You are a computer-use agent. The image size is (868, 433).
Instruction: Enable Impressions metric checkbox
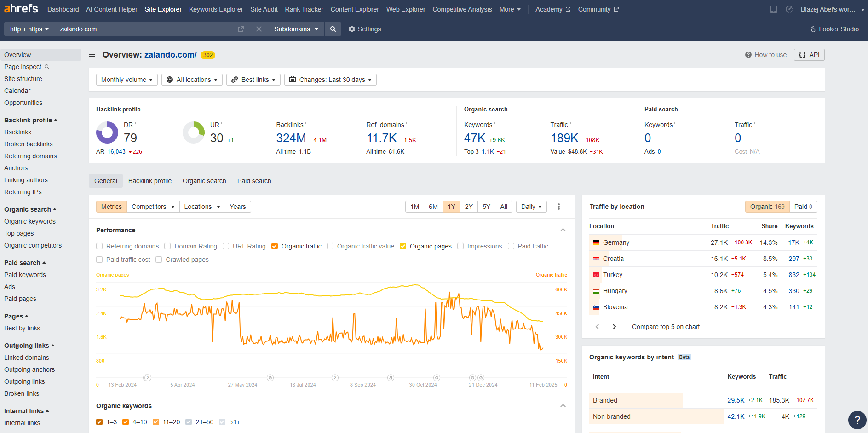point(460,246)
